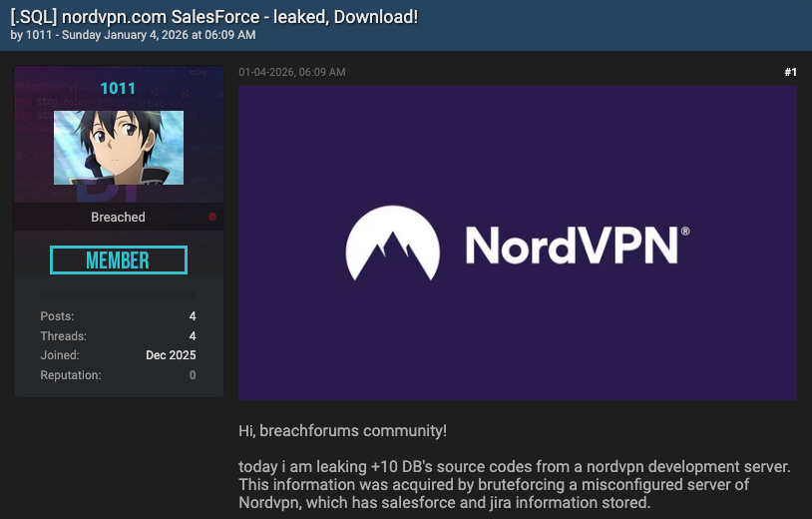Screen dimensions: 812x519
Task: Click the MEMBER rank badge
Action: pos(118,260)
